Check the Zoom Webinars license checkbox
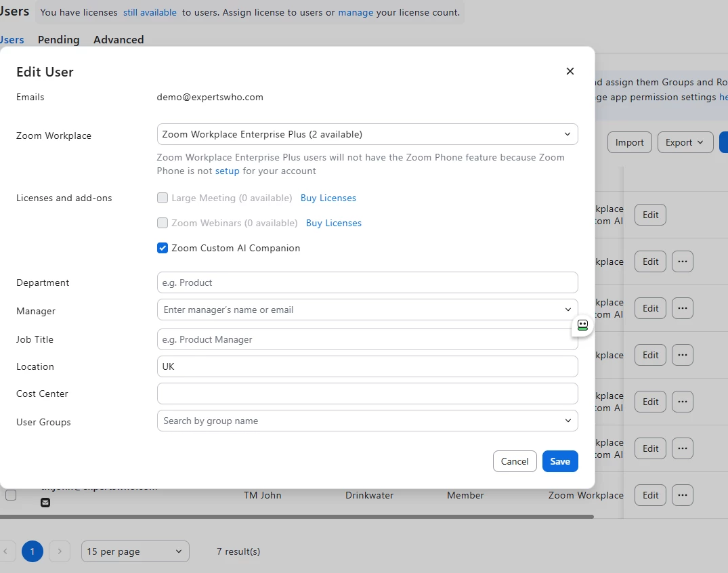Viewport: 728px width, 573px height. pos(163,223)
